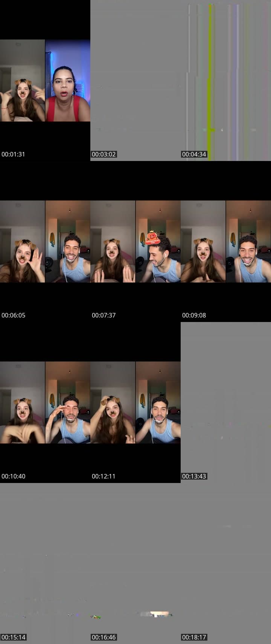The height and width of the screenshot is (644, 271).
Task: Click the 00:18:17 timestamp label
Action: (194, 637)
